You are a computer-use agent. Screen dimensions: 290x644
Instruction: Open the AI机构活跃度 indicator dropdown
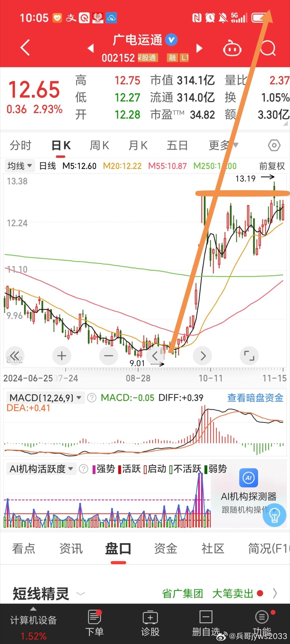[x=41, y=469]
